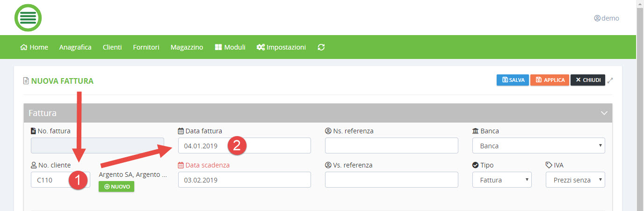Open the Clienti menu

[x=112, y=47]
